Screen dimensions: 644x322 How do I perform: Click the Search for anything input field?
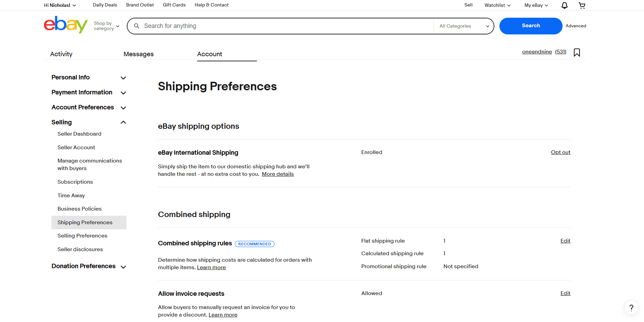click(x=273, y=26)
